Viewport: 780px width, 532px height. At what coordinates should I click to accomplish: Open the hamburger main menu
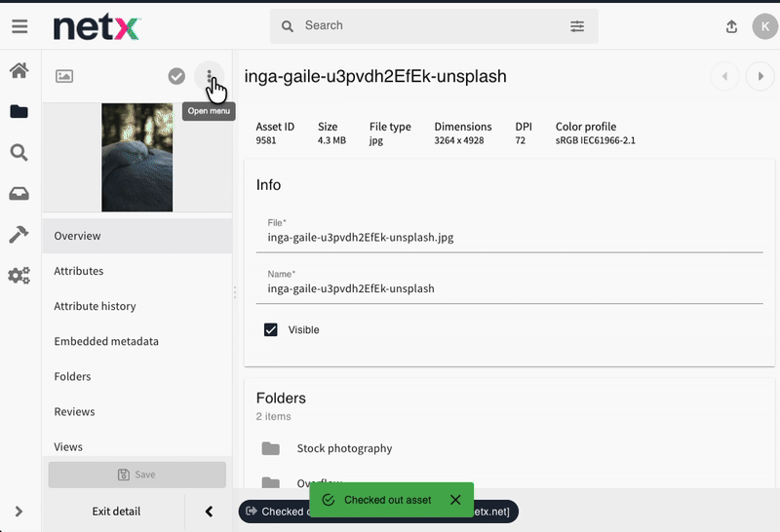[x=19, y=26]
